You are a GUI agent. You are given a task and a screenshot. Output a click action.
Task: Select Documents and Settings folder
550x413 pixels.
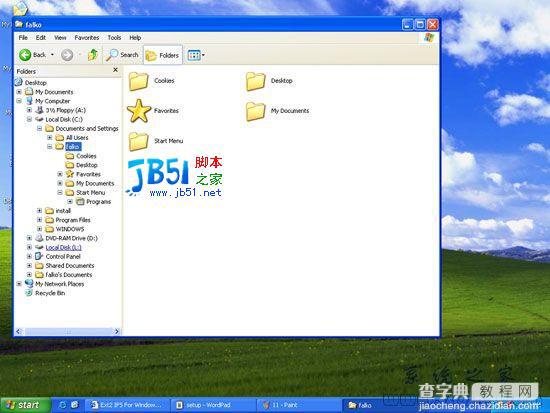(x=87, y=128)
